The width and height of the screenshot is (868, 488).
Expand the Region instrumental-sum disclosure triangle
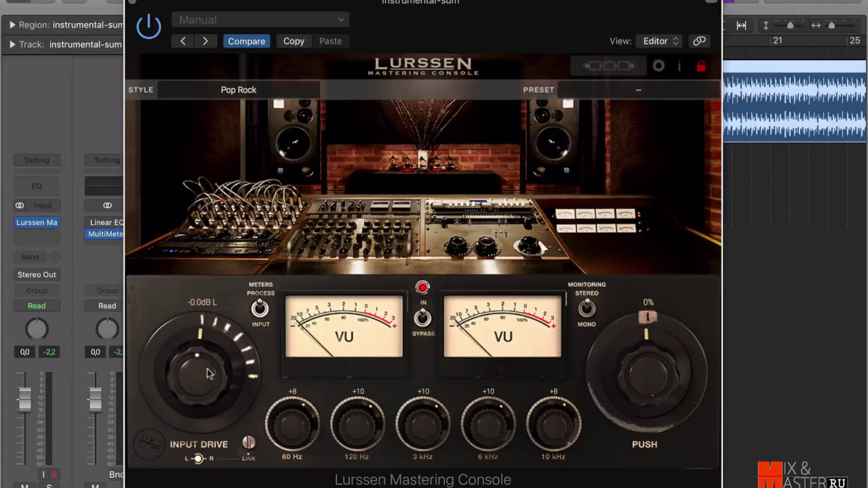[x=12, y=25]
